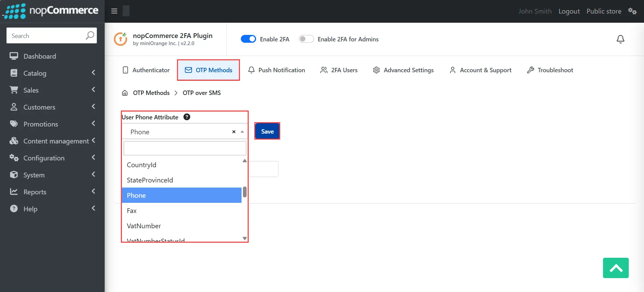Click the search magnifier icon
The image size is (644, 292).
[90, 35]
